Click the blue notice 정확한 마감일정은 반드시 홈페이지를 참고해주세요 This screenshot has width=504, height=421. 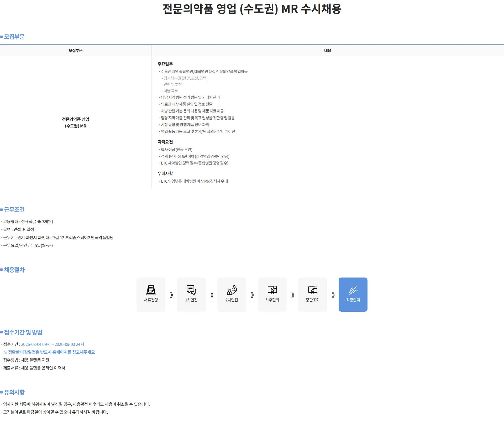click(x=49, y=352)
